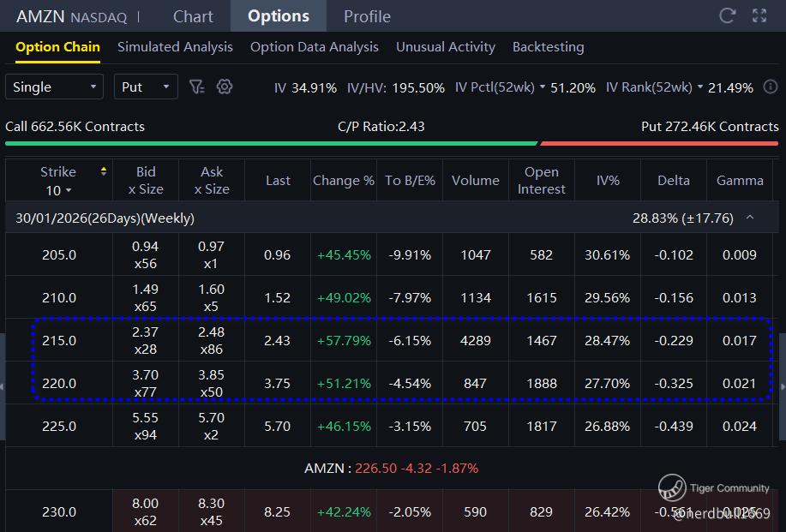Click the 5.70 ask price for strike 225.0
786x532 pixels.
(211, 417)
